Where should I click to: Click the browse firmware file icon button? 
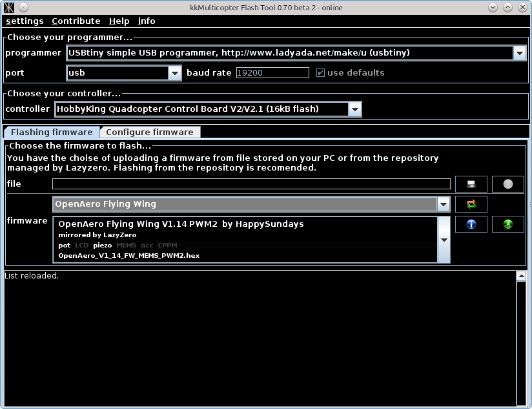coord(471,184)
